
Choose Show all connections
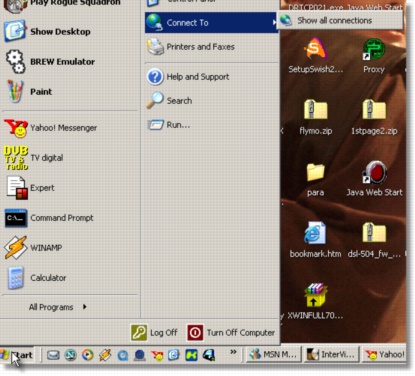(340, 21)
